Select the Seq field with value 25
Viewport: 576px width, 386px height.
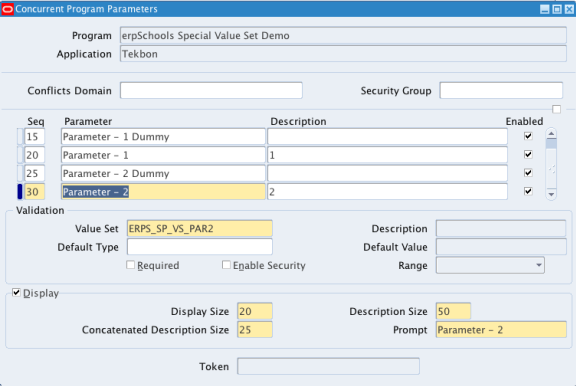coord(35,173)
